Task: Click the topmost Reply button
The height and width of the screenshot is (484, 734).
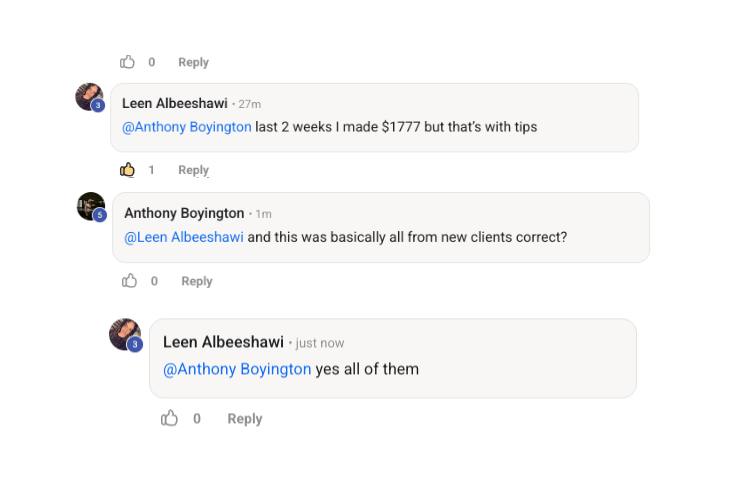Action: [x=193, y=62]
